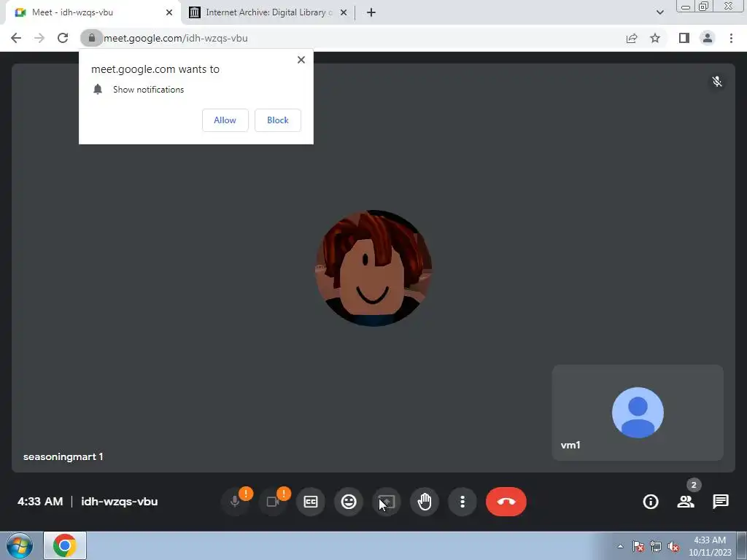Share this page icon in address bar
Screen dimensions: 747x560
[x=632, y=38]
